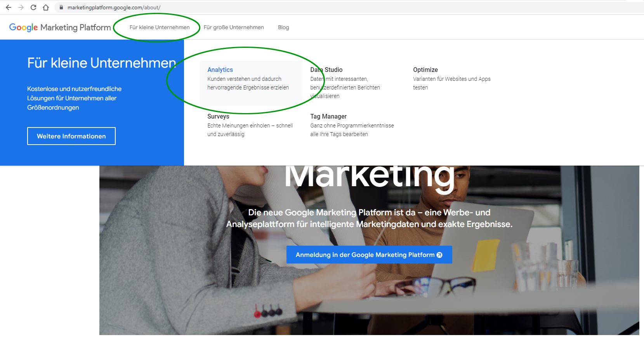Screen dimensions: 644x344
Task: Click Kostenlose und nutzerfreundliche description text
Action: 75,98
